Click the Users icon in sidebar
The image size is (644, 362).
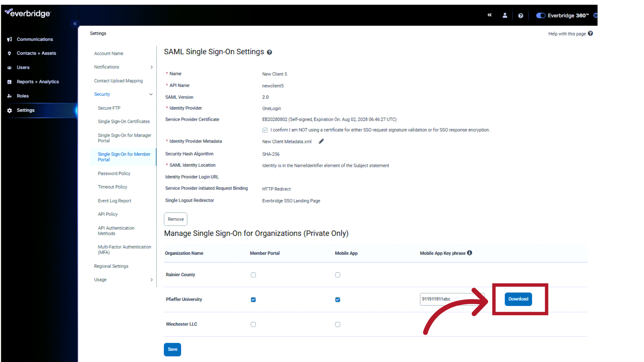[x=9, y=67]
